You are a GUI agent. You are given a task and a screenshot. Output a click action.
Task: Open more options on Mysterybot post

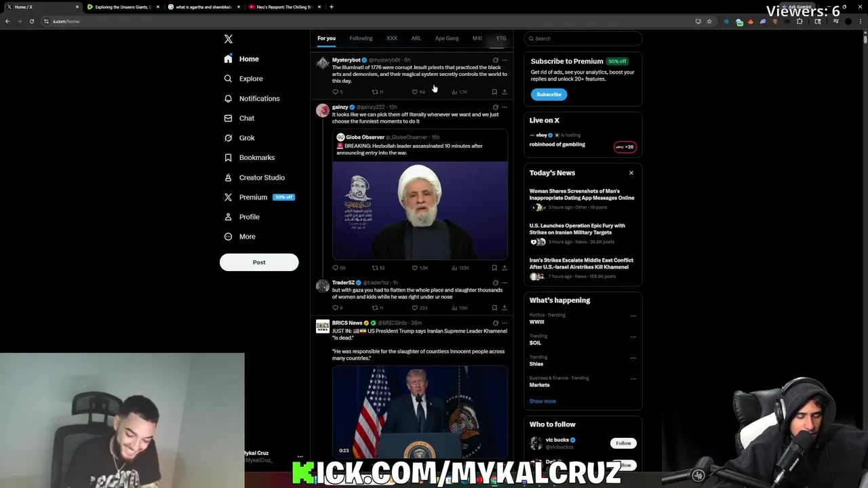click(x=504, y=60)
